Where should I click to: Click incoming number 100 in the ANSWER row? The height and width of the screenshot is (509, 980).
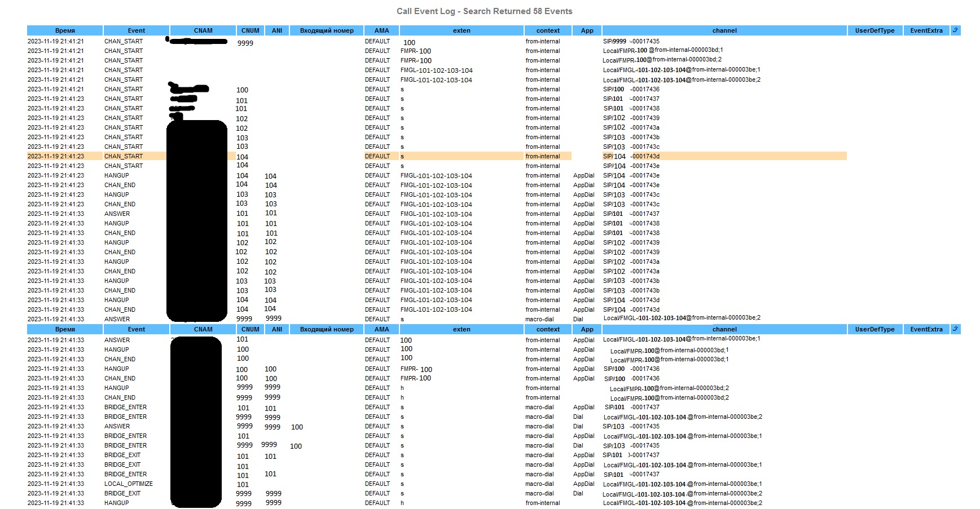[x=297, y=427]
